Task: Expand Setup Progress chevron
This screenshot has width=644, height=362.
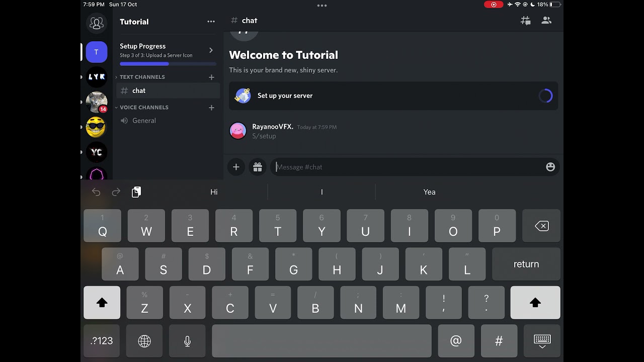Action: [x=211, y=50]
